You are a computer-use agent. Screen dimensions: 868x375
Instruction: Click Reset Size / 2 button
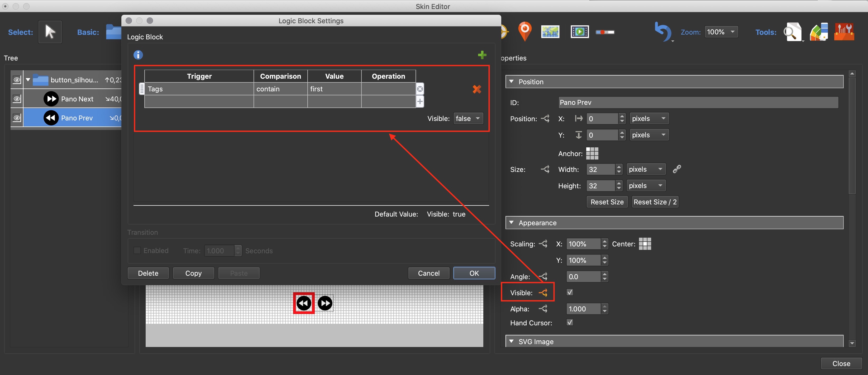[x=655, y=202]
